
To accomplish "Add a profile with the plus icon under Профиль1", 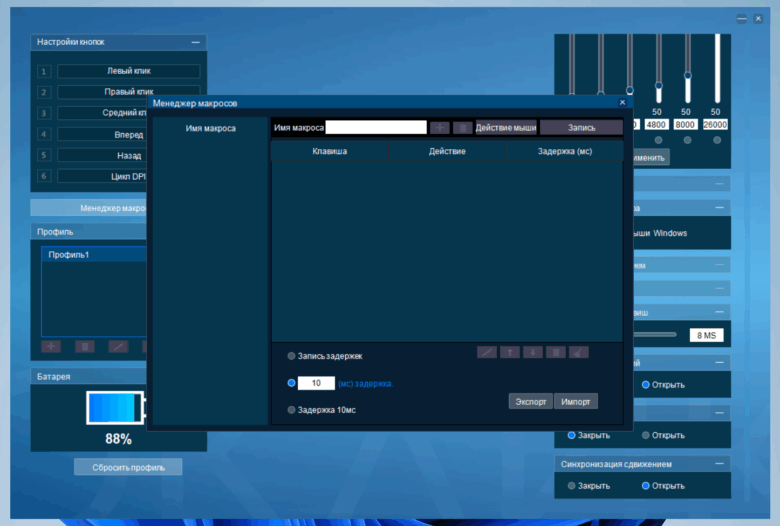I will click(x=51, y=346).
